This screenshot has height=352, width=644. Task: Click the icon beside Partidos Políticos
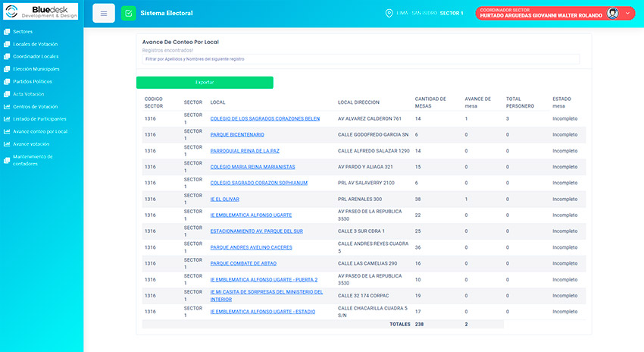point(7,82)
